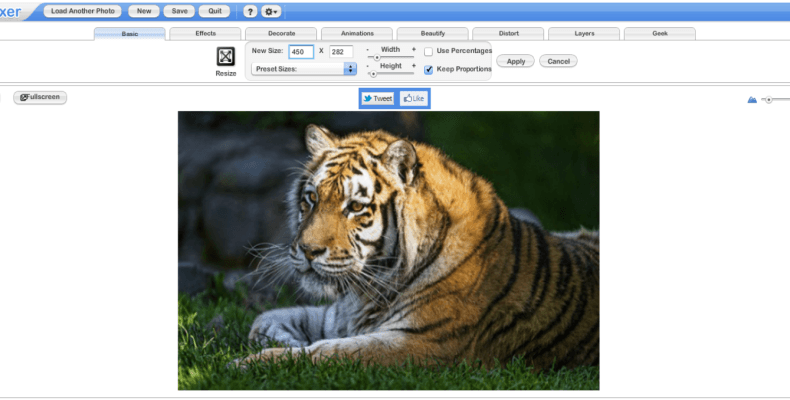The height and width of the screenshot is (400, 790).
Task: Click the minus beside Height slider
Action: [367, 66]
